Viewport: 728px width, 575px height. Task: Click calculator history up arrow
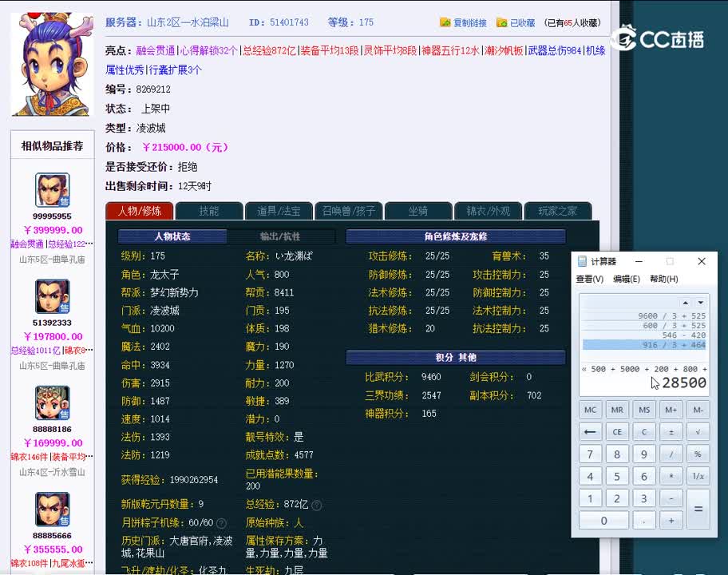coord(685,303)
